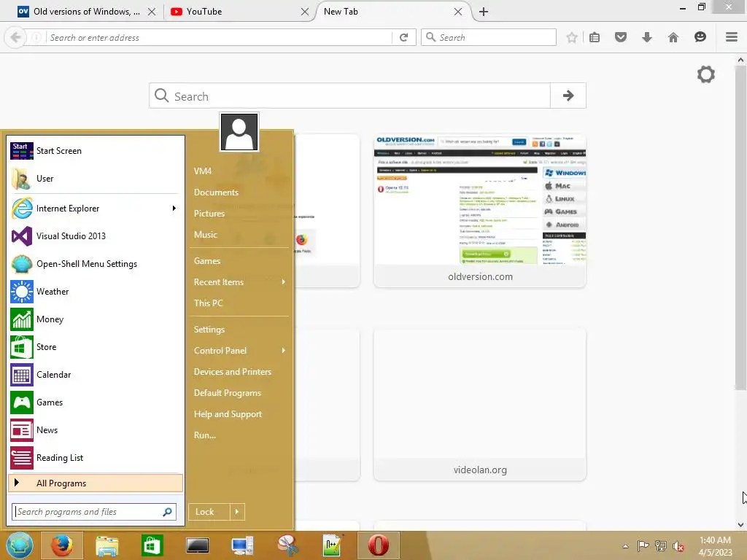Screen dimensions: 747x560
Task: Open the Downloads arrow icon
Action: 647,37
